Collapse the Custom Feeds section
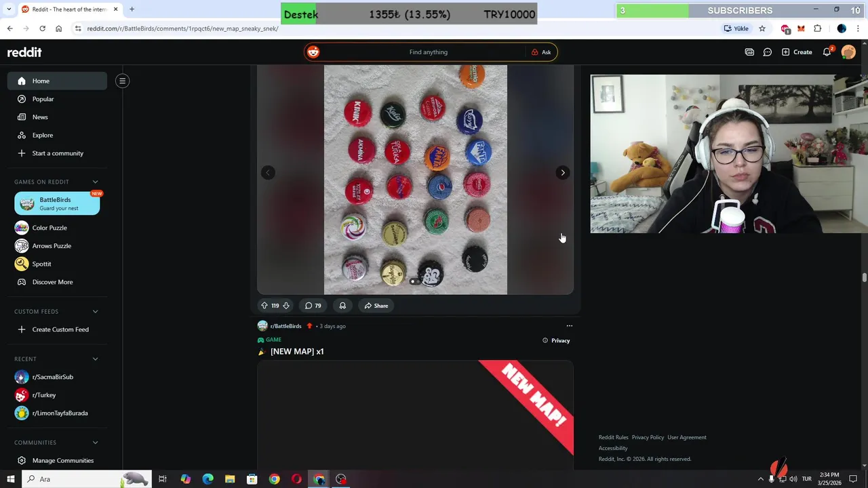868x488 pixels. click(95, 311)
